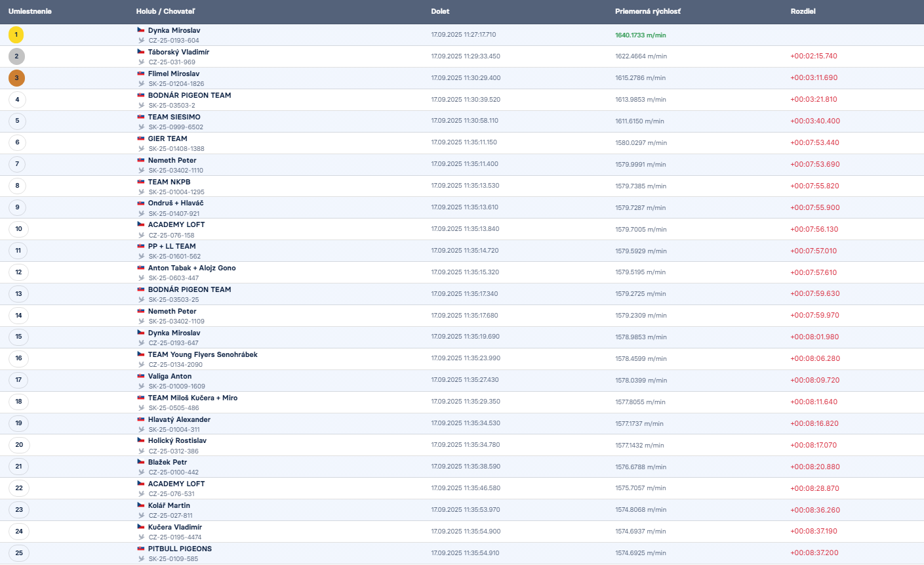Click the gold rank 1 badge
This screenshot has height=565, width=924.
16,35
